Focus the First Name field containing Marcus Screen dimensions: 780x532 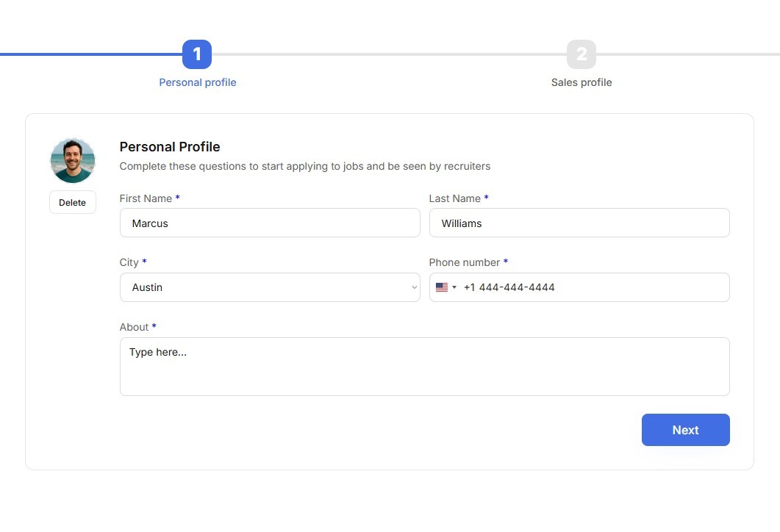tap(270, 223)
